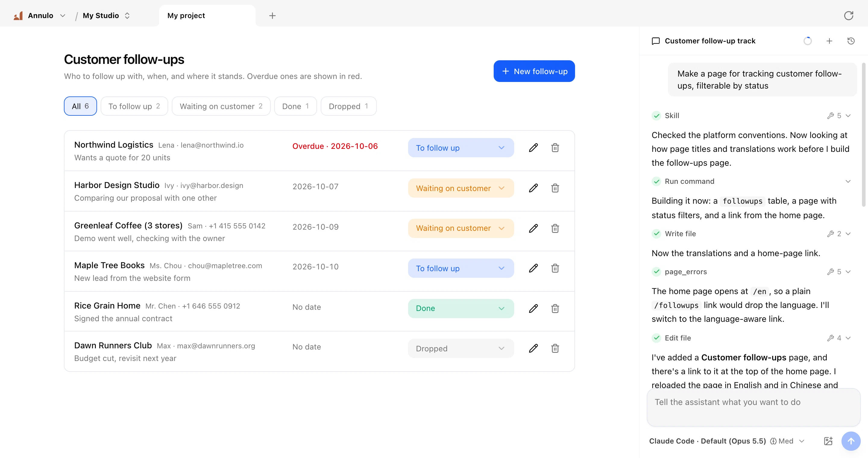The image size is (868, 458).
Task: Click the pencil icon for Harbor Design Studio
Action: 533,188
